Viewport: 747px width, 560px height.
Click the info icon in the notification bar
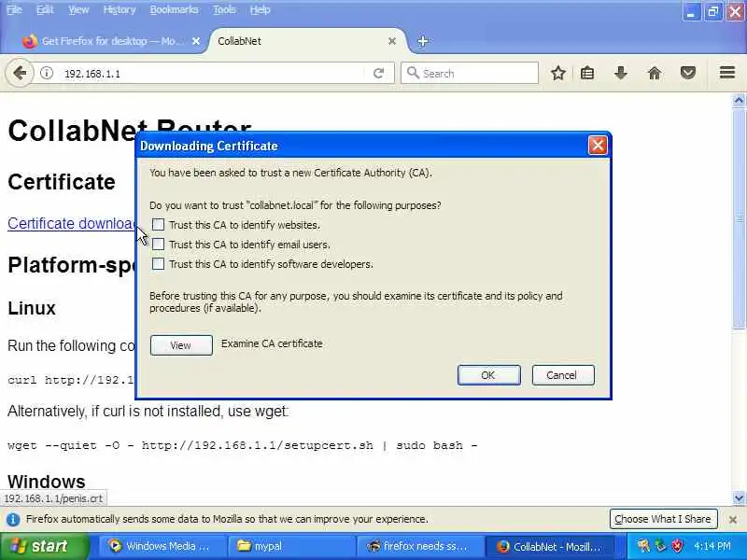(13, 519)
